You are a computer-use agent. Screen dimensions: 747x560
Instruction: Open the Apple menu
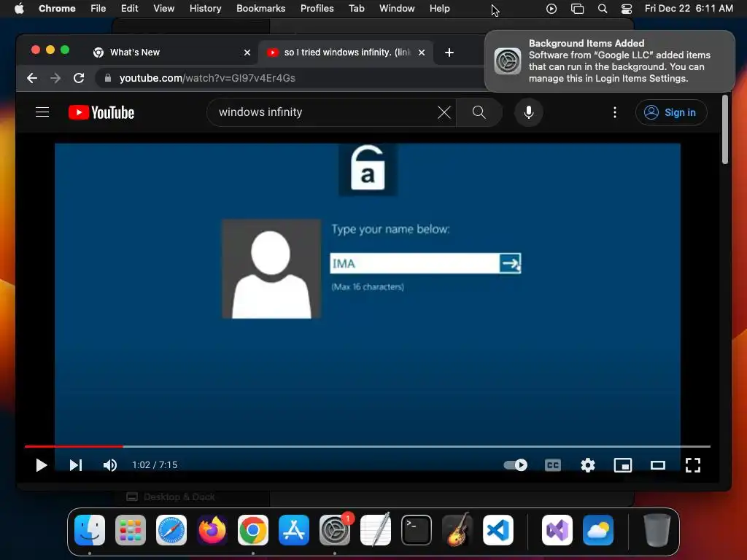tap(19, 9)
